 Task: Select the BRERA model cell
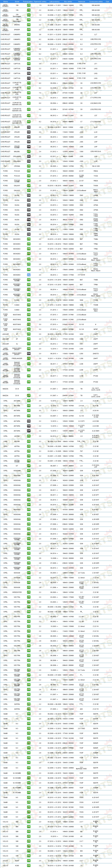click(17, 25)
